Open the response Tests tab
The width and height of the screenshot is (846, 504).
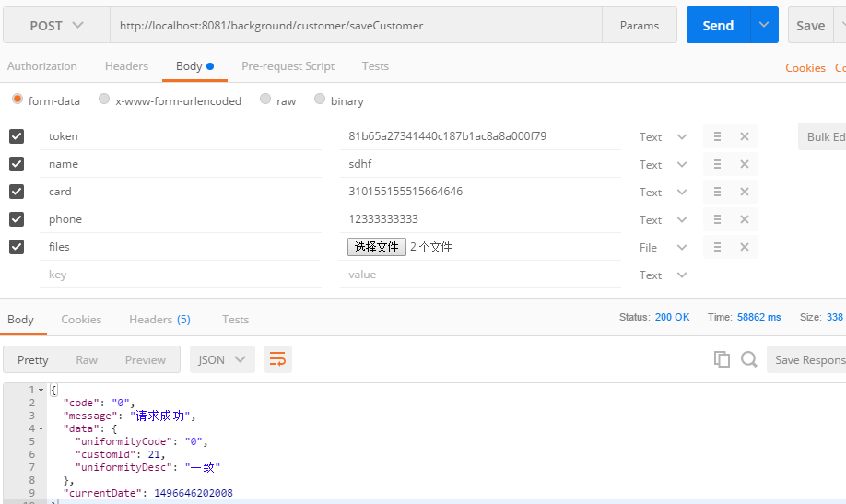click(x=235, y=320)
